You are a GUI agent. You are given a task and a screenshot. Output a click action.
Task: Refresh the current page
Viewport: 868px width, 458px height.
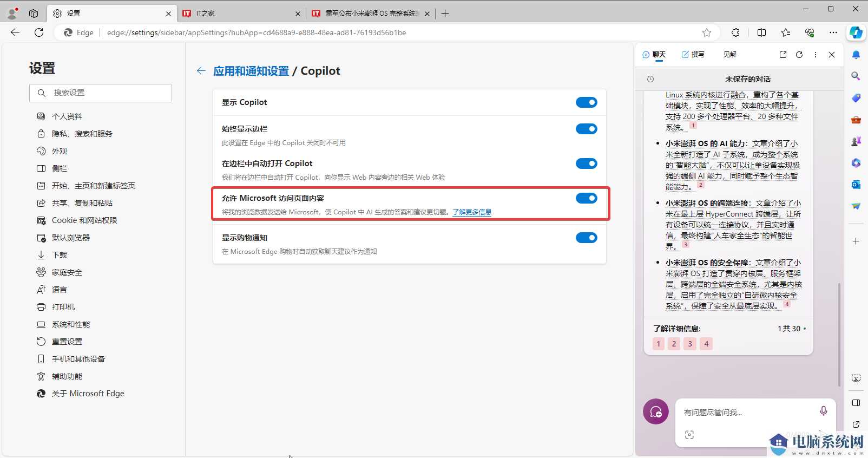point(39,32)
